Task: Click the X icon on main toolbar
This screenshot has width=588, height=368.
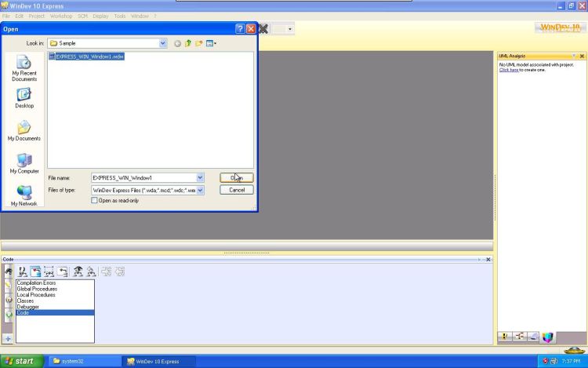Action: pyautogui.click(x=263, y=29)
